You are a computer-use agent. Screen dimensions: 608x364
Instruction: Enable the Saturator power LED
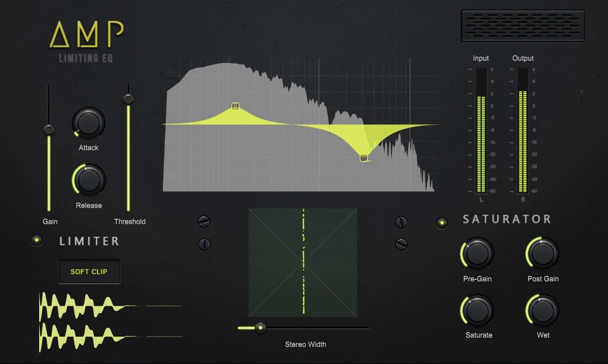tap(442, 222)
